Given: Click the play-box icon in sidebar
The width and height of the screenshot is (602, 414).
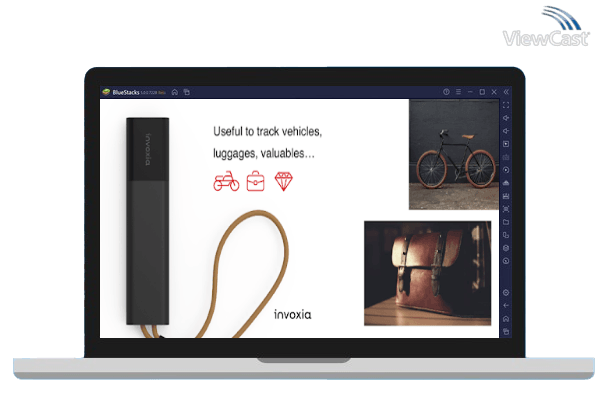Looking at the screenshot, I should pyautogui.click(x=506, y=144).
